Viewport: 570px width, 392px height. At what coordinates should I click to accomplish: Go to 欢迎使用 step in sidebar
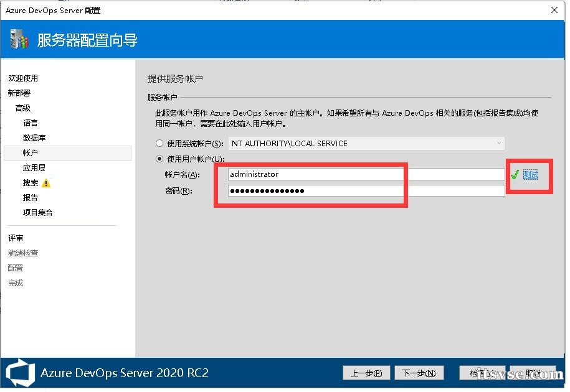pyautogui.click(x=23, y=78)
